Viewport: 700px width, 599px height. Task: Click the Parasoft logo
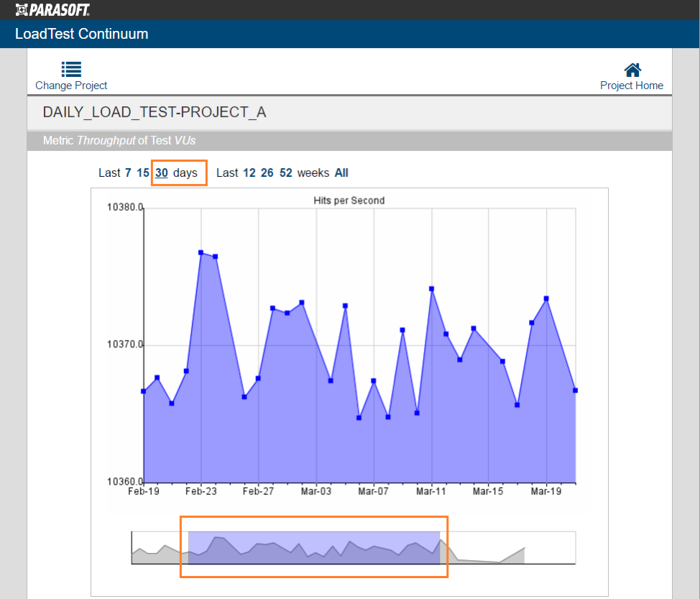(x=52, y=10)
